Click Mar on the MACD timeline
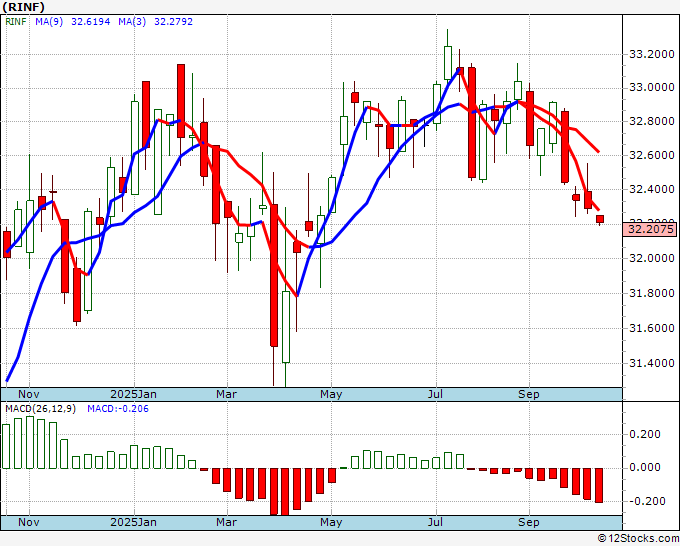680x546 pixels. tap(226, 522)
